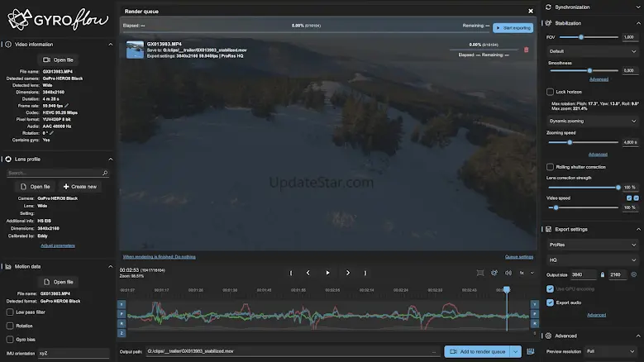This screenshot has width=644, height=362.
Task: Click the Smoothness slider handle
Action: (x=589, y=71)
